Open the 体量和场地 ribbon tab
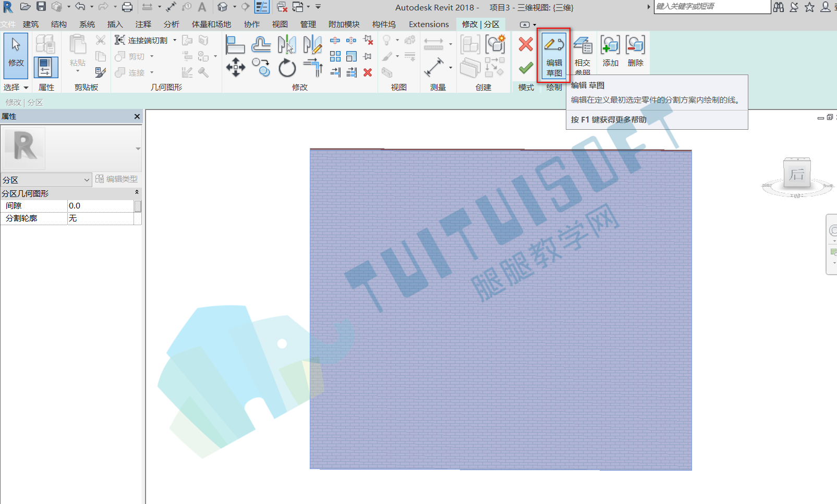 [x=211, y=24]
